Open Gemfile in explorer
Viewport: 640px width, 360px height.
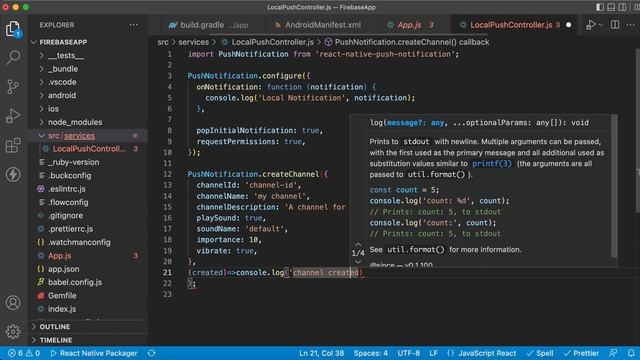coord(62,296)
